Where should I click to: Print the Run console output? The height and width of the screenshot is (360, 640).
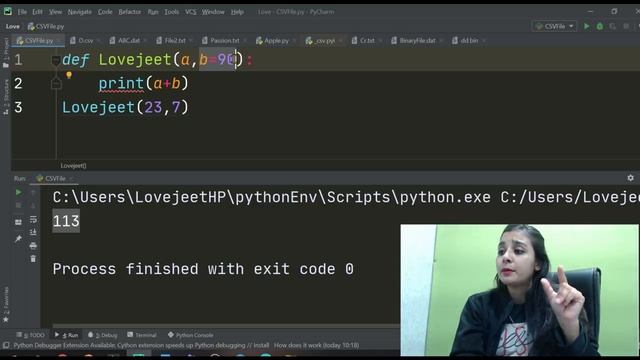[33, 246]
